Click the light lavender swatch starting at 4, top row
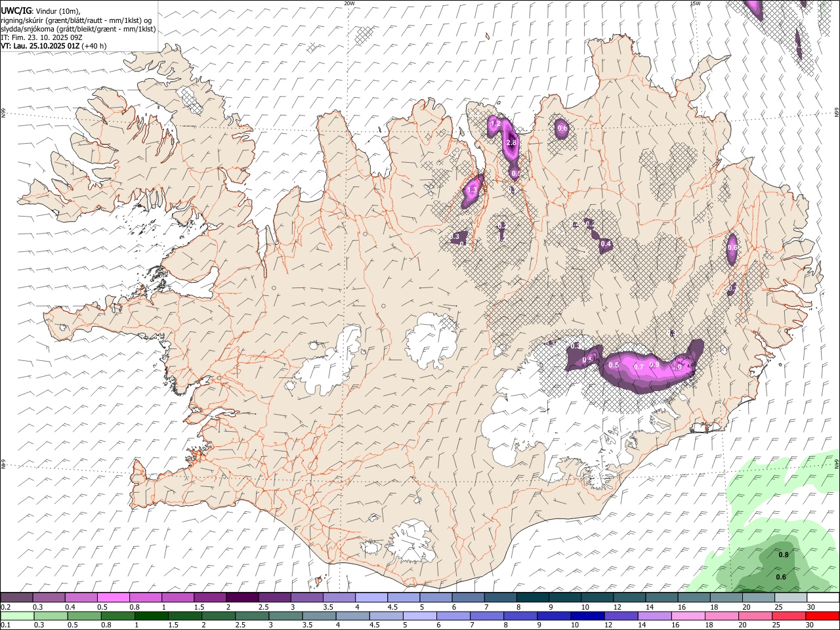 tap(371, 598)
